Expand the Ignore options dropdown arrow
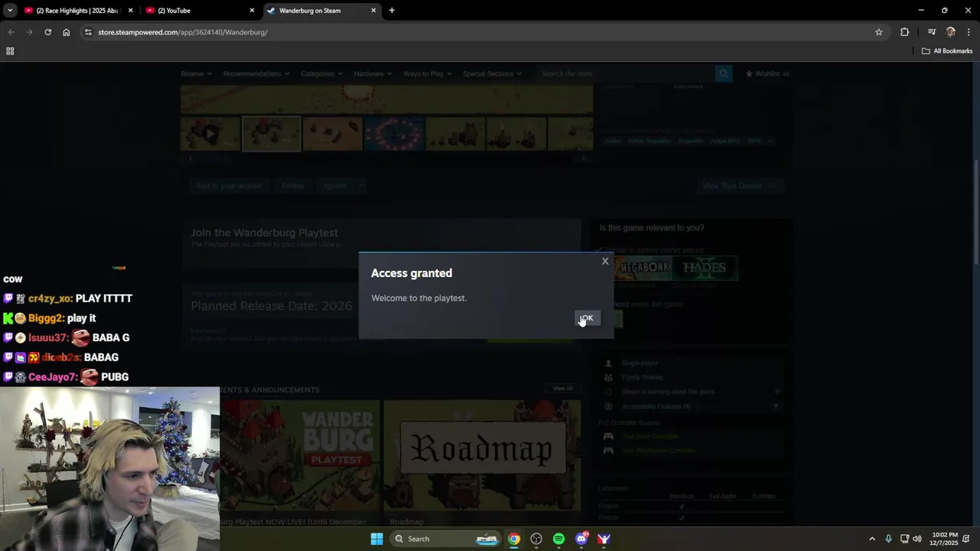This screenshot has width=980, height=551. pyautogui.click(x=360, y=185)
